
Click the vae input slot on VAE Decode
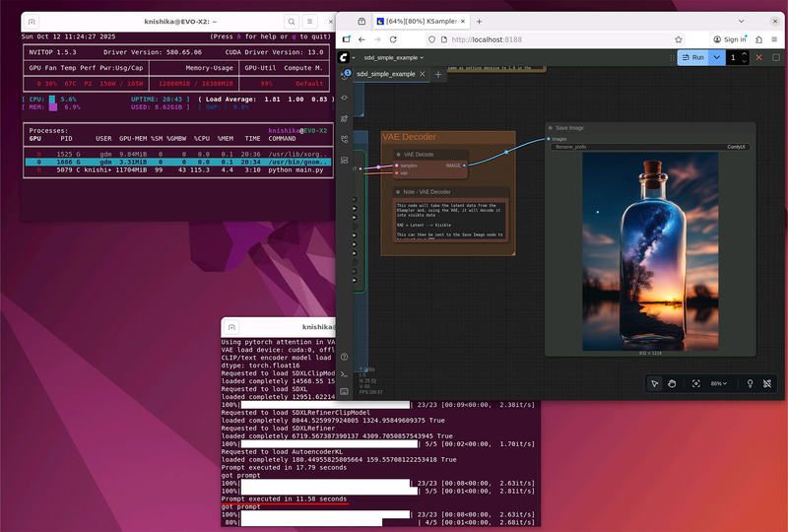(x=397, y=173)
